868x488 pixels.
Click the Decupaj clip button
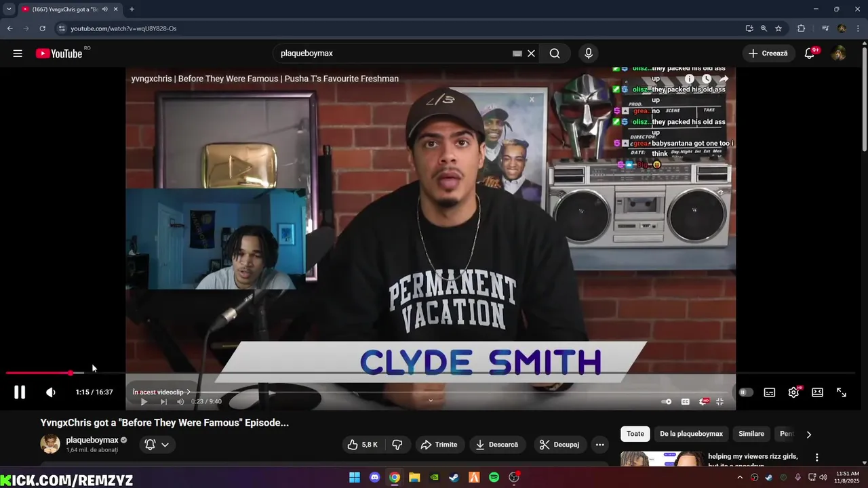click(559, 445)
